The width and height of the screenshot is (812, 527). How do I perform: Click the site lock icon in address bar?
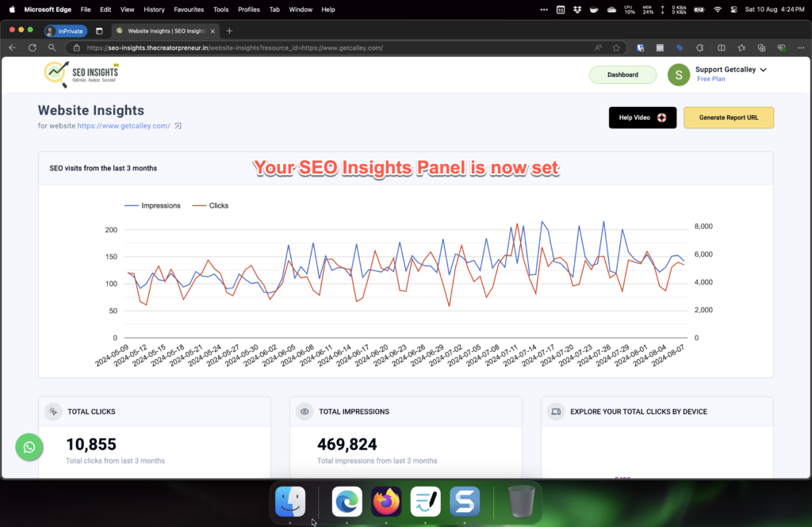[x=77, y=48]
